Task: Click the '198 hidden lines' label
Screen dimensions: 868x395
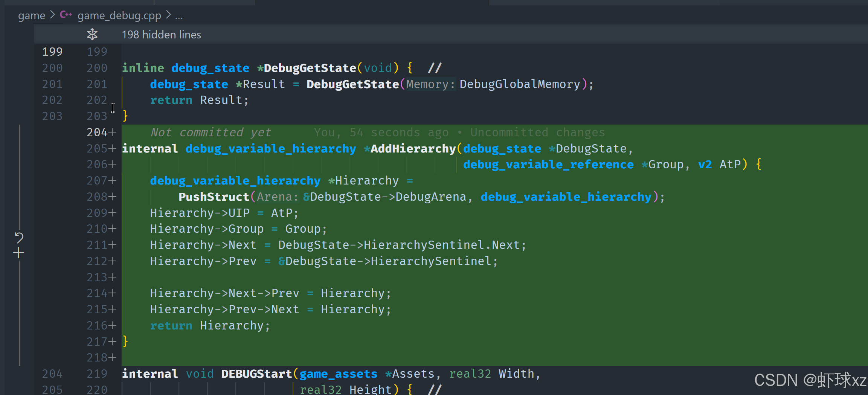Action: (161, 35)
